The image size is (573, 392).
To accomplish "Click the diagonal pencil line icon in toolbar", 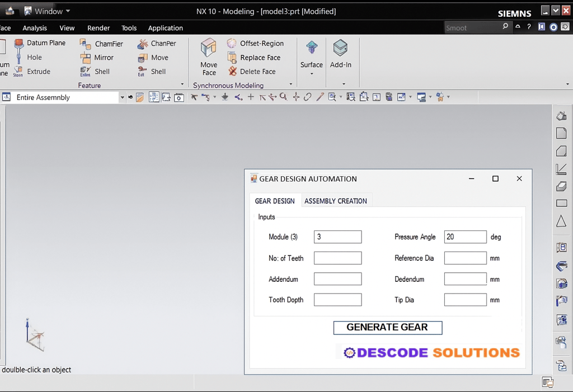I will 320,97.
